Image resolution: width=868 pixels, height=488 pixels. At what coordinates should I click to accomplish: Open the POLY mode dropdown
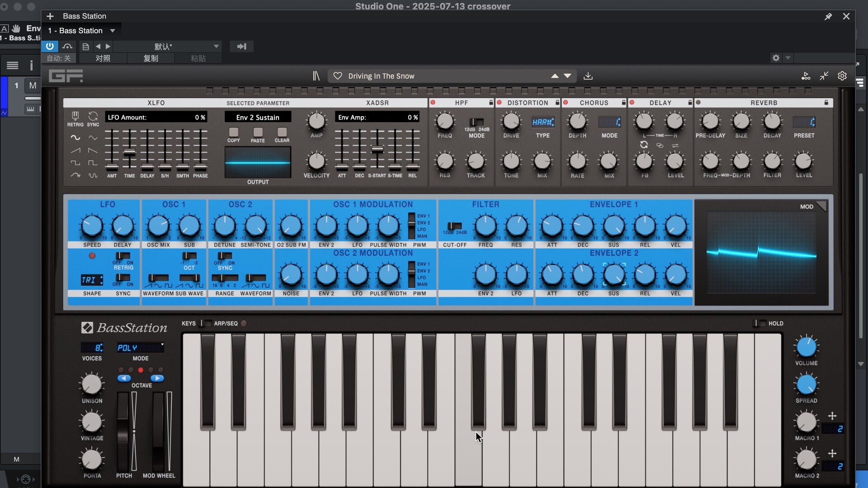140,347
